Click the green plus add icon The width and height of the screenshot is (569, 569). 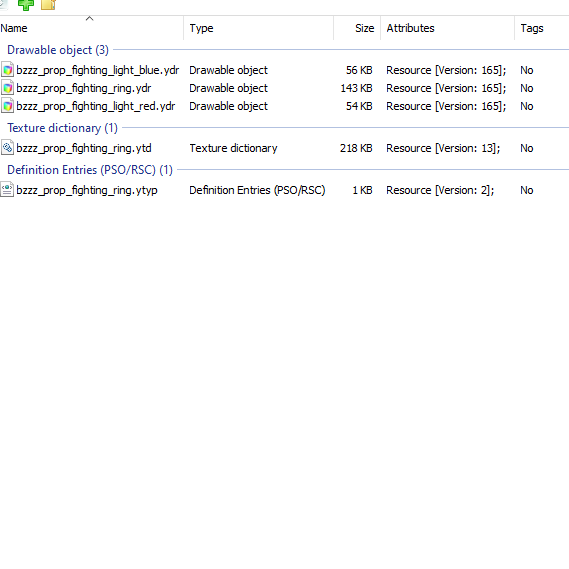point(26,5)
